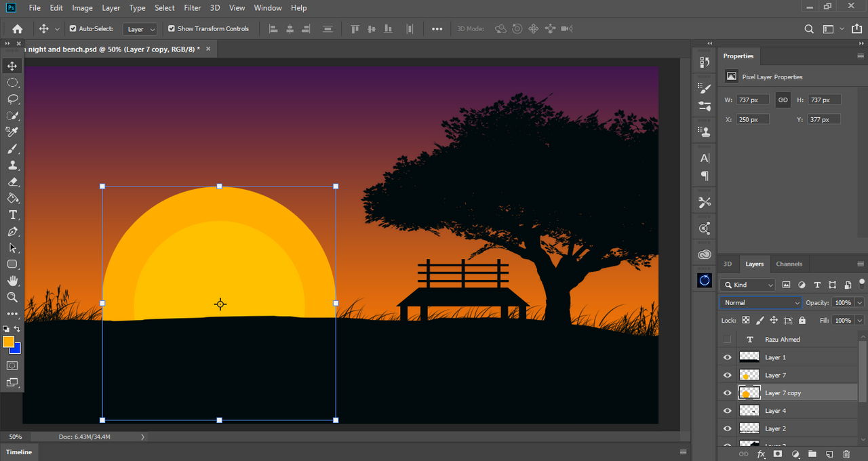Open the layer filter Kind dropdown
The height and width of the screenshot is (461, 868).
point(747,285)
